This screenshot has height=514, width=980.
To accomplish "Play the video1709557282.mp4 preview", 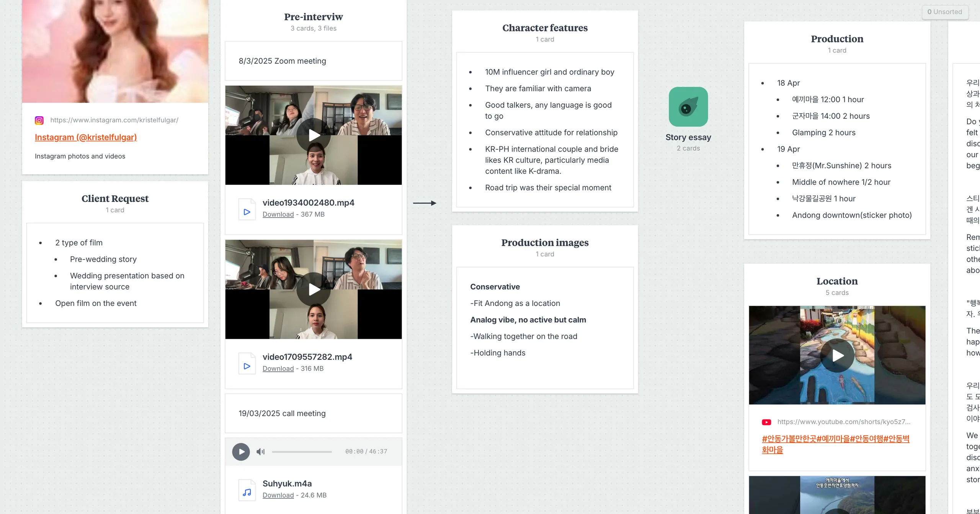I will click(x=314, y=290).
